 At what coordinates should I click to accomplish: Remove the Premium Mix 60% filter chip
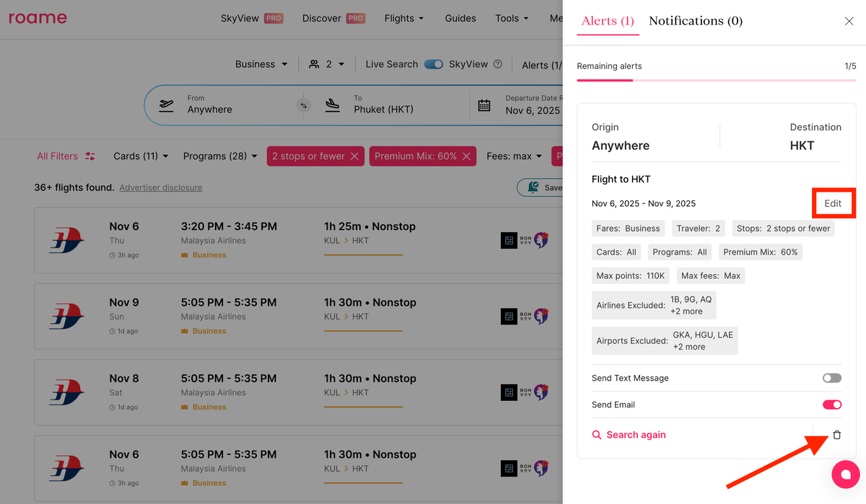tap(466, 156)
